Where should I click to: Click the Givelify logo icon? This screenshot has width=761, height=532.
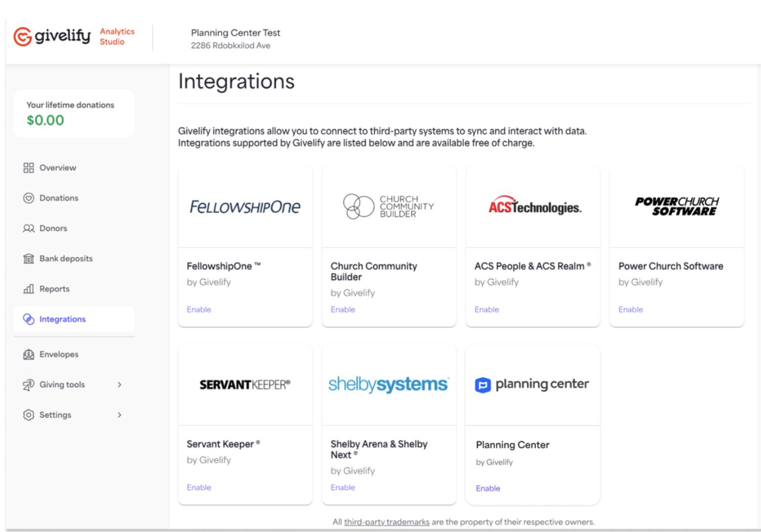(22, 36)
